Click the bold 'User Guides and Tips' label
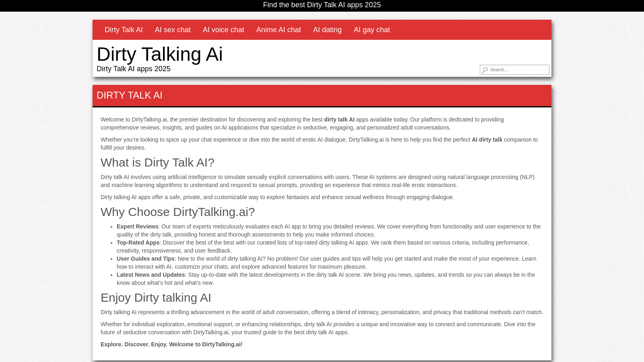Image resolution: width=644 pixels, height=362 pixels. (x=146, y=259)
